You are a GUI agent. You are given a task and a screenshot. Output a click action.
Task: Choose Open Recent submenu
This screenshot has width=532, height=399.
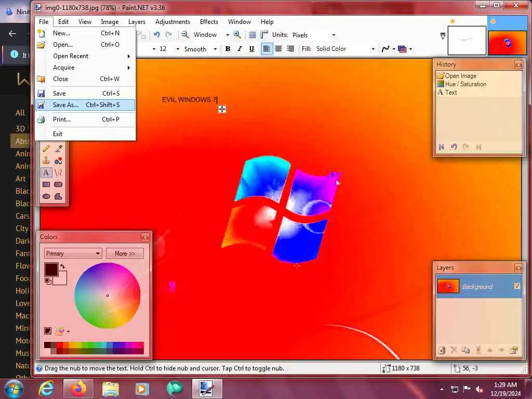(85, 56)
